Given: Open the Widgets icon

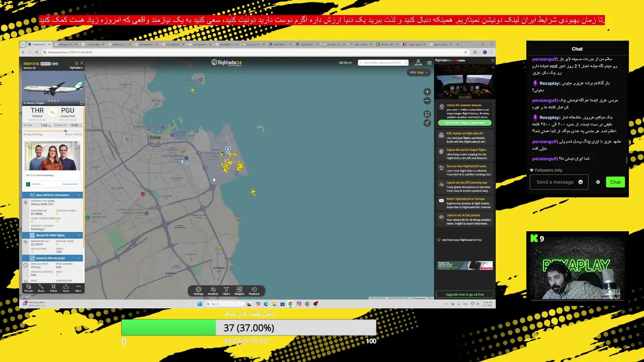Looking at the screenshot, I should 239,291.
